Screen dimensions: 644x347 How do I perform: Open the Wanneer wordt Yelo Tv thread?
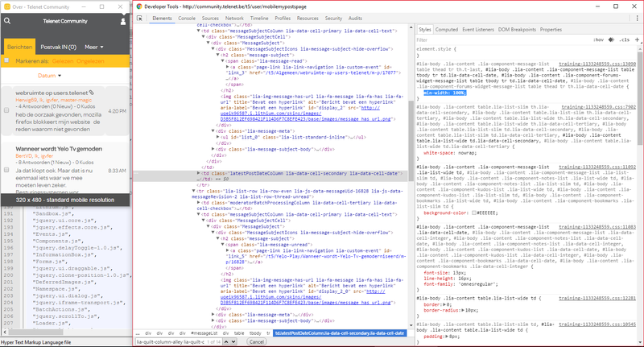(x=59, y=149)
